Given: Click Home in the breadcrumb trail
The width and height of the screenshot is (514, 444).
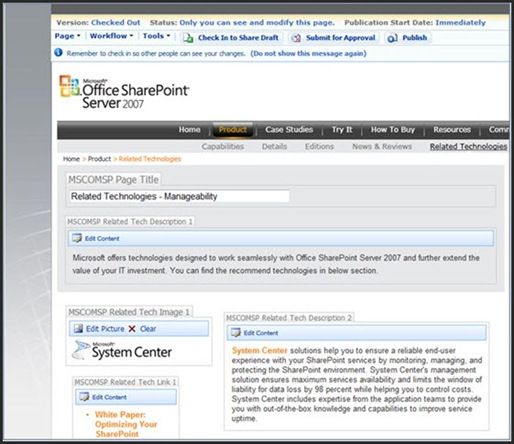Looking at the screenshot, I should tap(71, 159).
